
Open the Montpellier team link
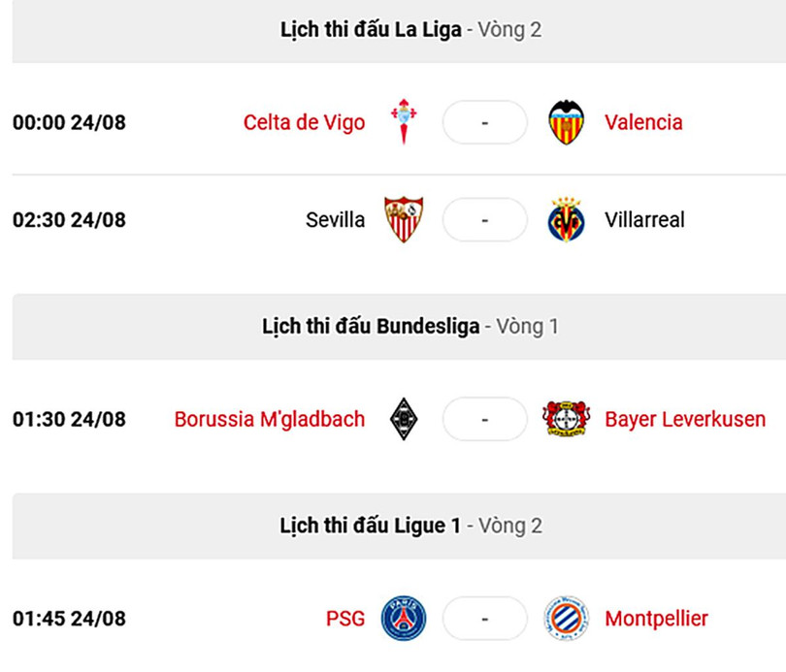click(656, 618)
